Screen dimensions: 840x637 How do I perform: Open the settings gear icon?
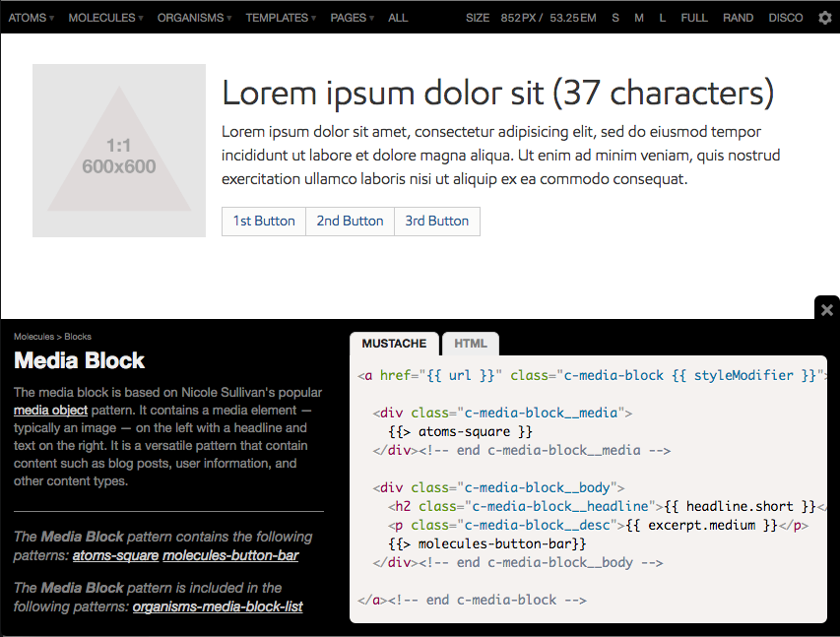(825, 18)
